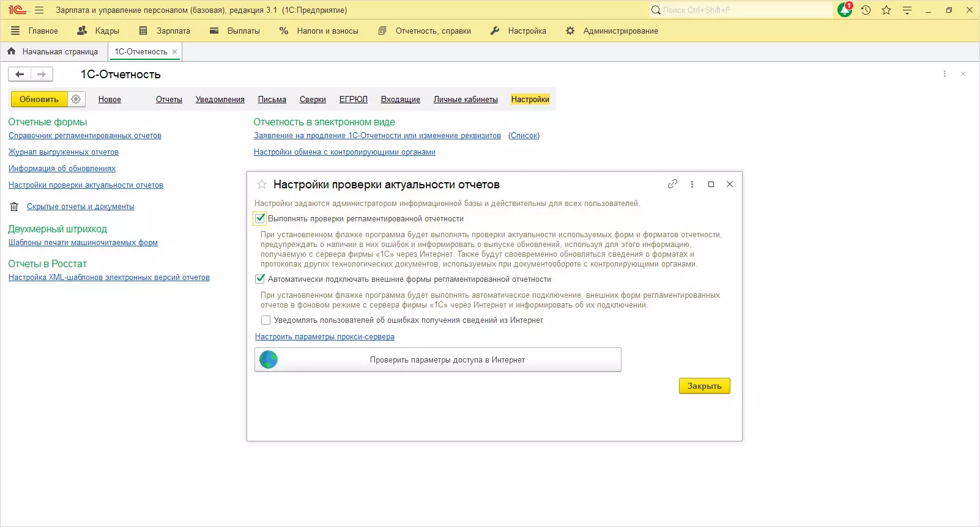
Task: Open Информация об обновлениях link
Action: tap(62, 169)
